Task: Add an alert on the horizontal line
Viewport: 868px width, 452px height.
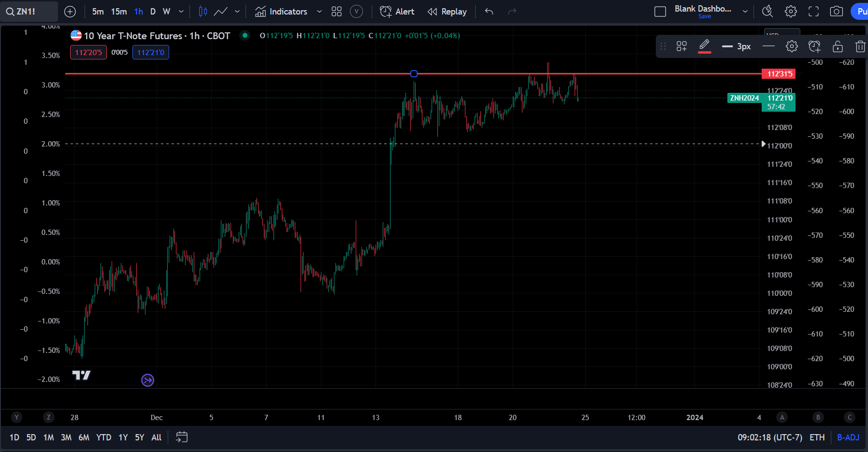Action: click(814, 46)
